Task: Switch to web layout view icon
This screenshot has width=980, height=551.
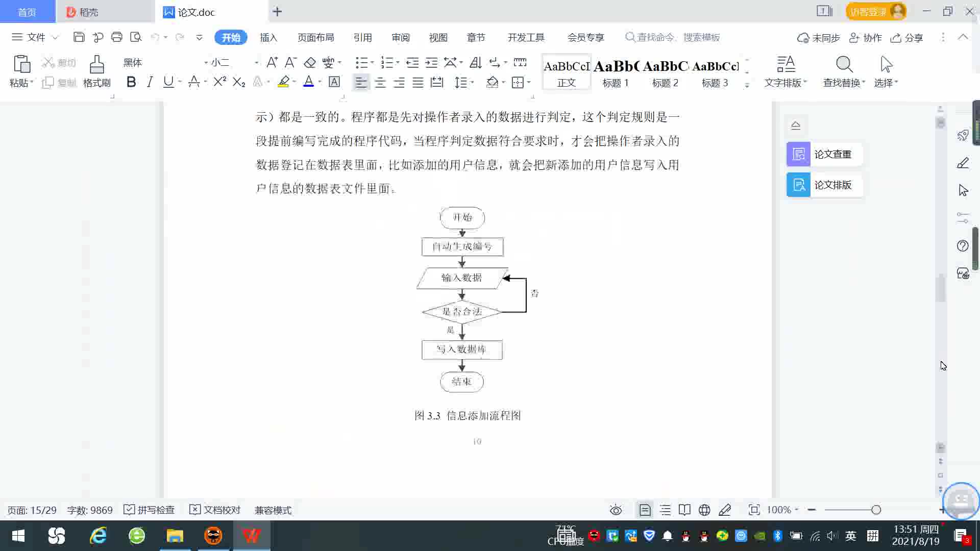Action: [x=704, y=510]
